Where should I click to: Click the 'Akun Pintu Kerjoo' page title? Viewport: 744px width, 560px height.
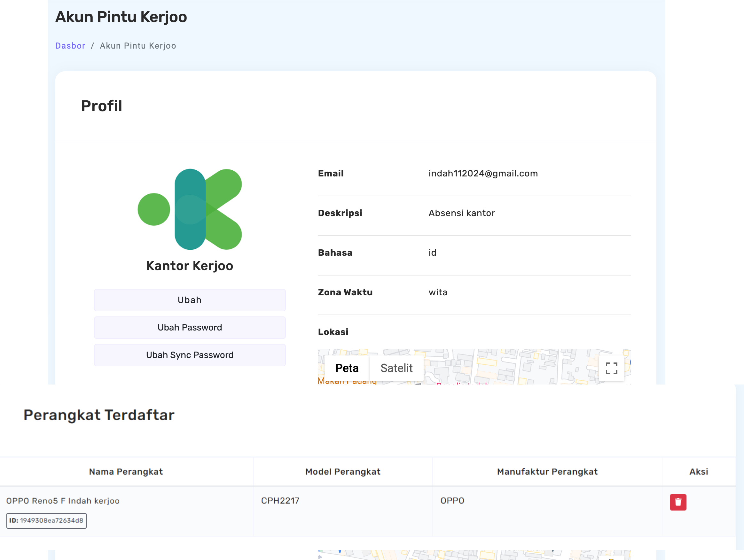tap(121, 17)
